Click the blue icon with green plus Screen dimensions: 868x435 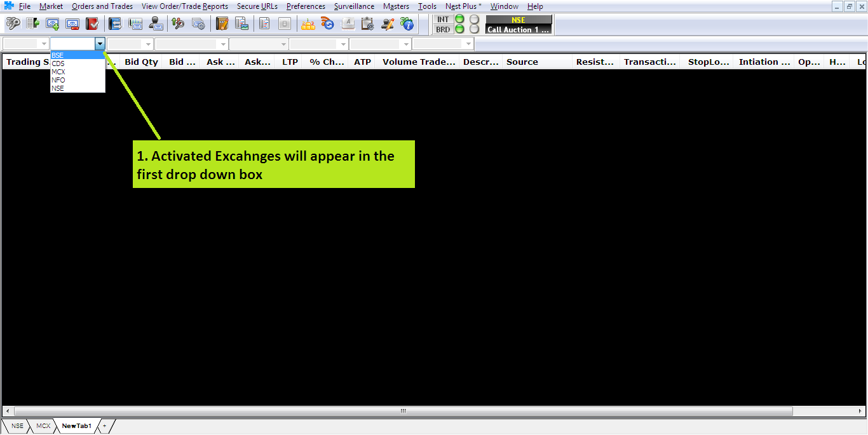click(x=53, y=24)
